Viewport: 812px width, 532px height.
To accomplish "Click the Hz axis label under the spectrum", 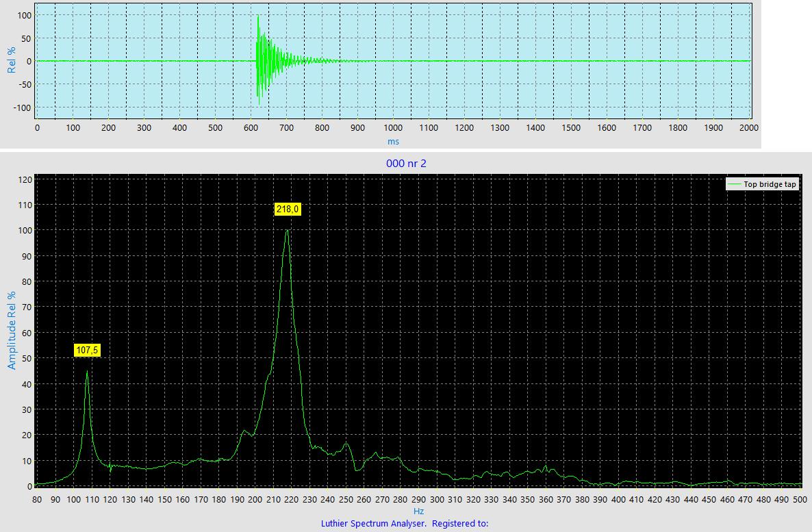I will pyautogui.click(x=418, y=511).
